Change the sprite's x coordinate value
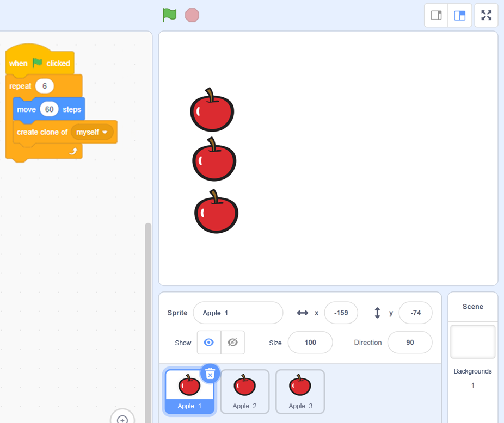Image resolution: width=504 pixels, height=423 pixels. 341,313
